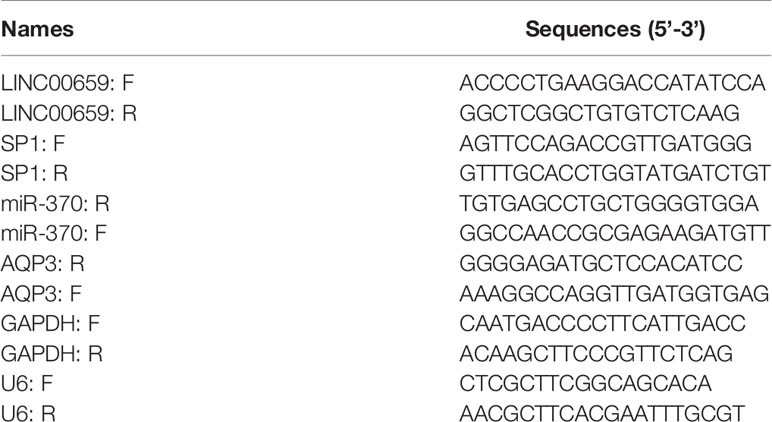Click the SP1: R primer name
Screen dimensions: 772x422
tap(34, 173)
